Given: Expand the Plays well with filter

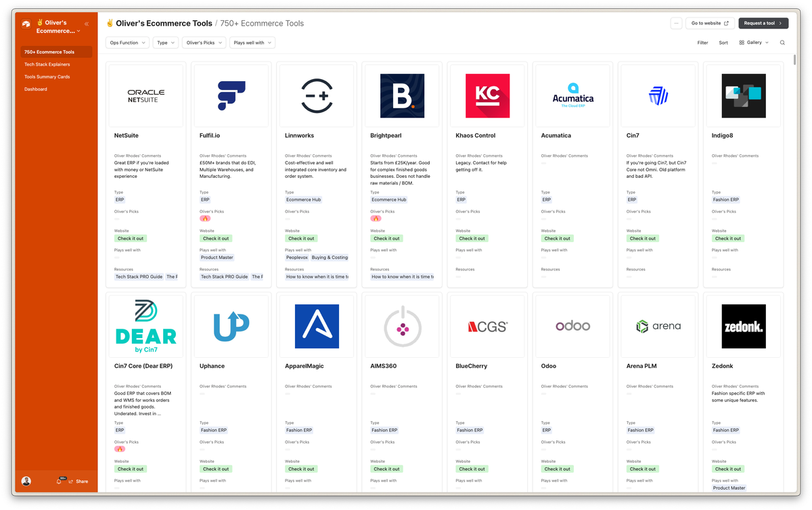Looking at the screenshot, I should click(252, 43).
